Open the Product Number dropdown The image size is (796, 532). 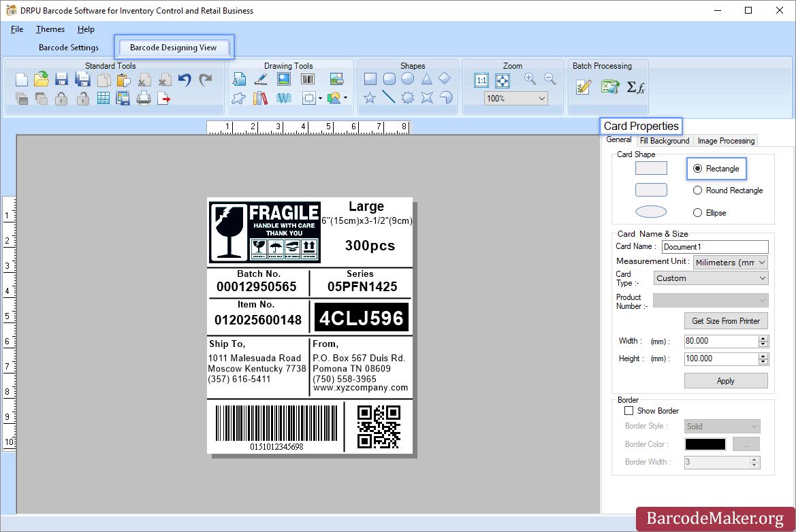coord(711,300)
